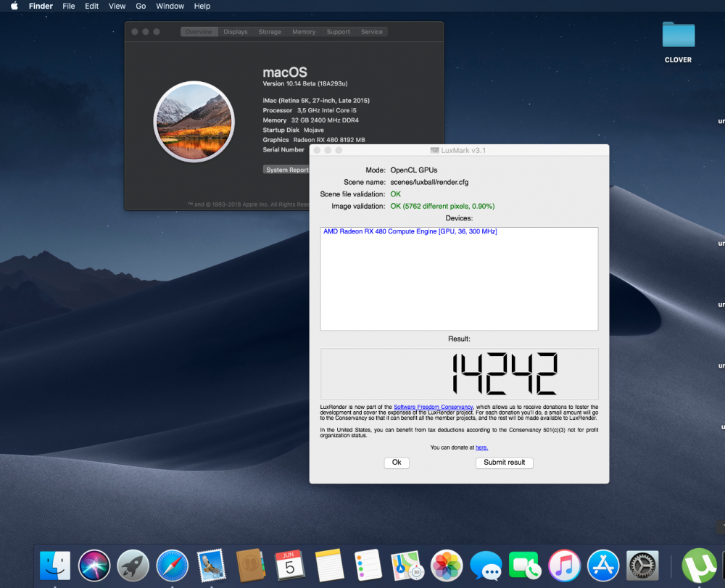Open the Window menu
The image size is (725, 588).
[170, 6]
